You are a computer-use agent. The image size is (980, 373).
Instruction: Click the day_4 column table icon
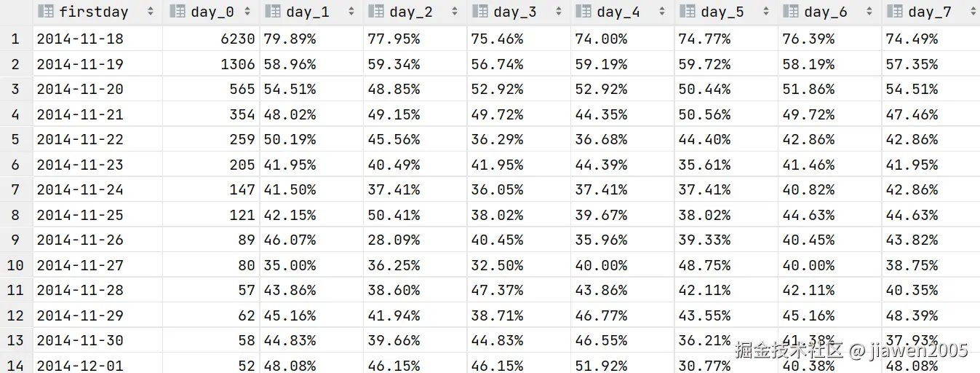click(x=584, y=12)
